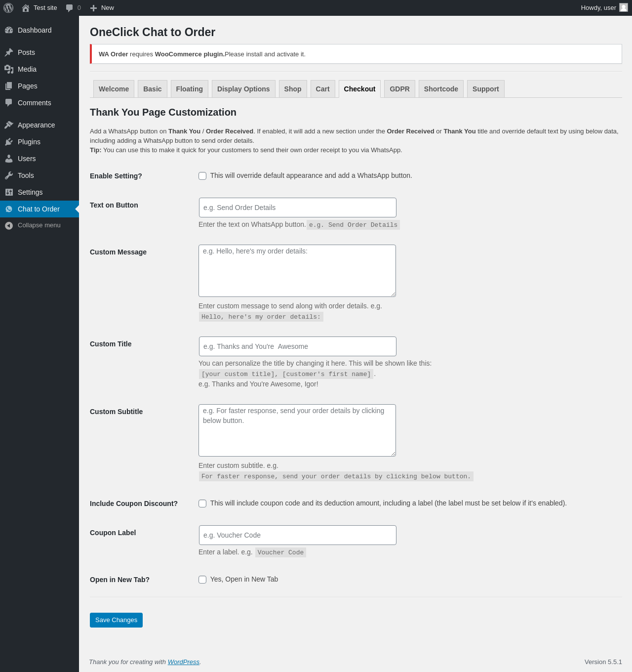Click the Tools wrench icon
Screen dimensions: 632x672
click(9, 175)
